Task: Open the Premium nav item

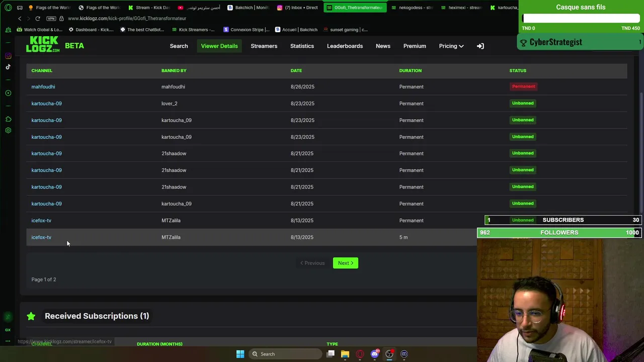Action: 415,46
